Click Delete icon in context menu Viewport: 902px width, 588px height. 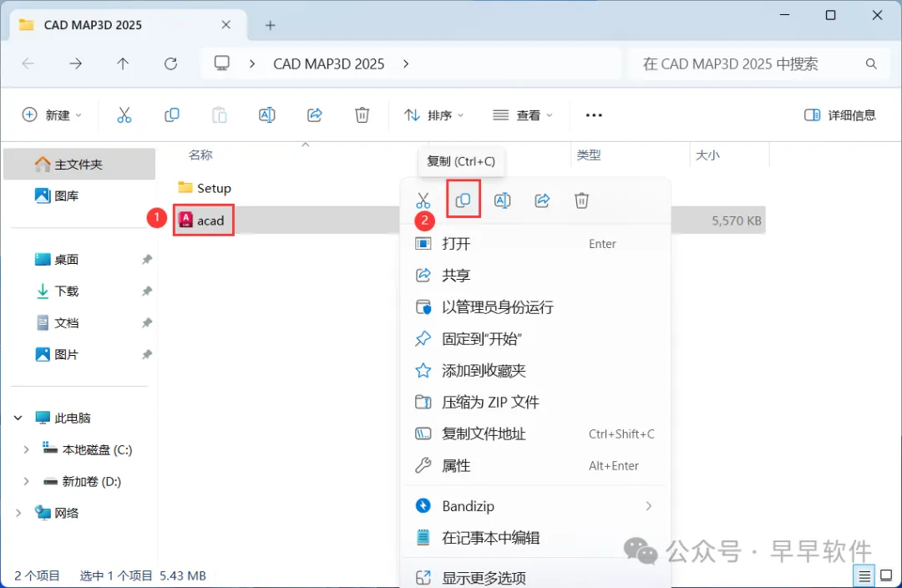click(581, 200)
